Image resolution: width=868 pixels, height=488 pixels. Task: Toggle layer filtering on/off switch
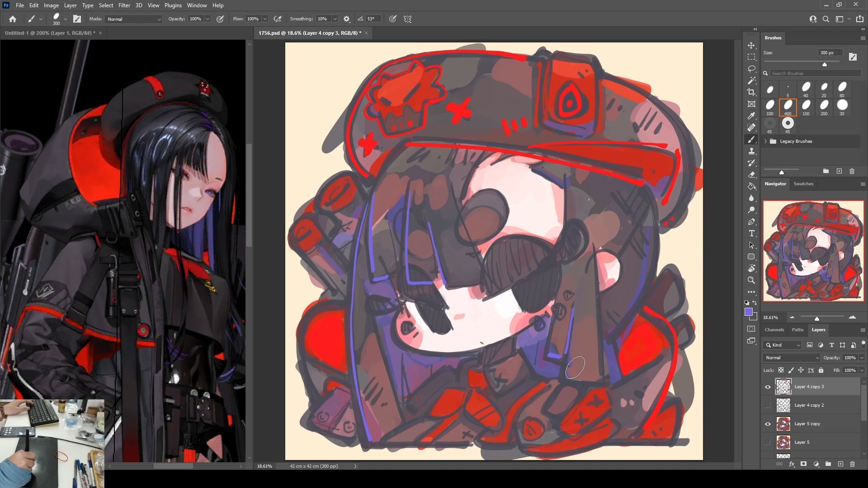[x=863, y=344]
